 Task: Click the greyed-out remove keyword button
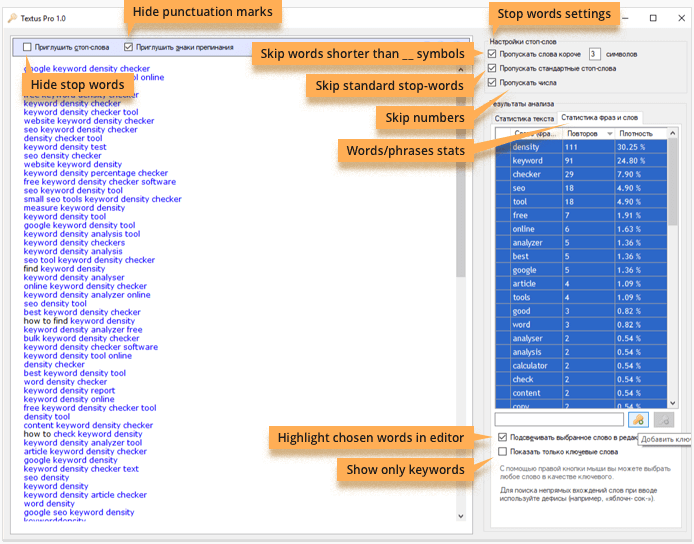663,420
